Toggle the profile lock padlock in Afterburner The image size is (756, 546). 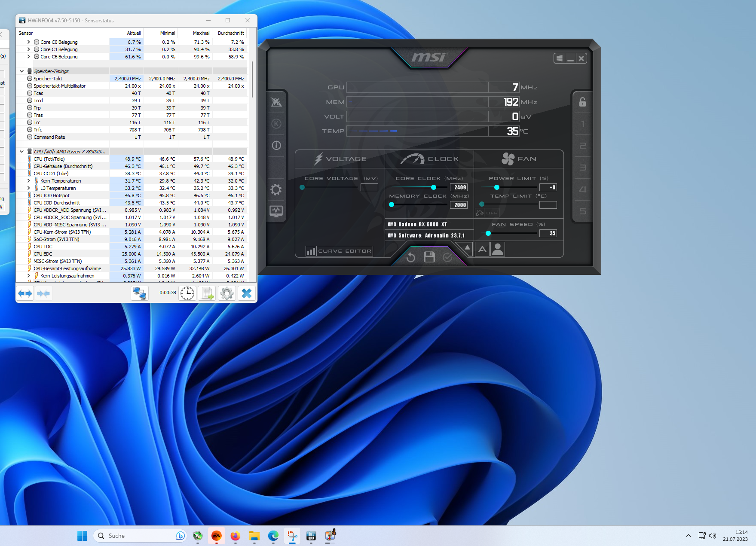tap(582, 102)
